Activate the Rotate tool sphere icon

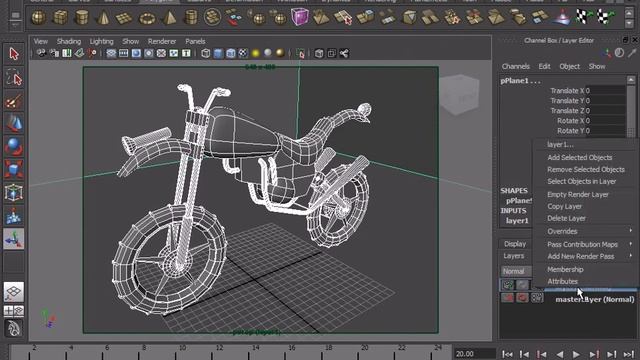(x=14, y=147)
